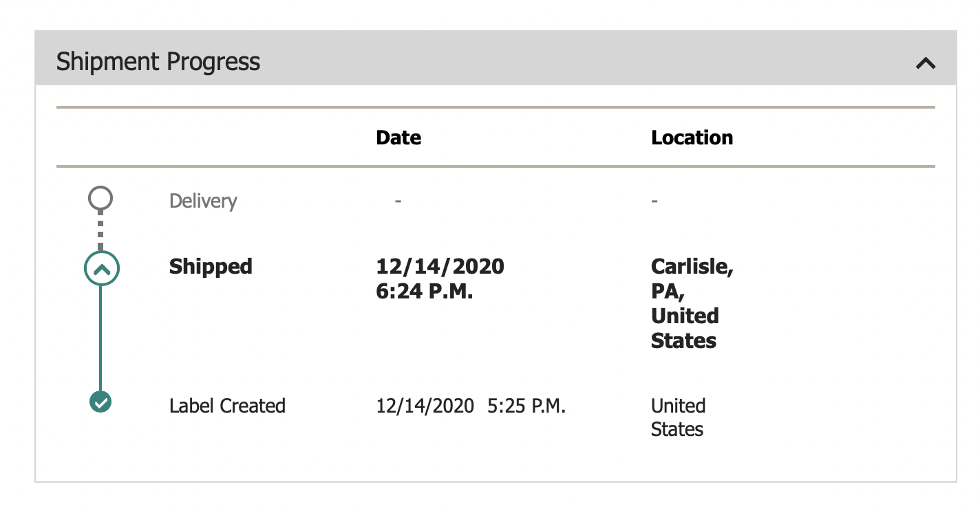Click the Shipped date 12/14/2020
This screenshot has width=980, height=513.
pos(440,267)
